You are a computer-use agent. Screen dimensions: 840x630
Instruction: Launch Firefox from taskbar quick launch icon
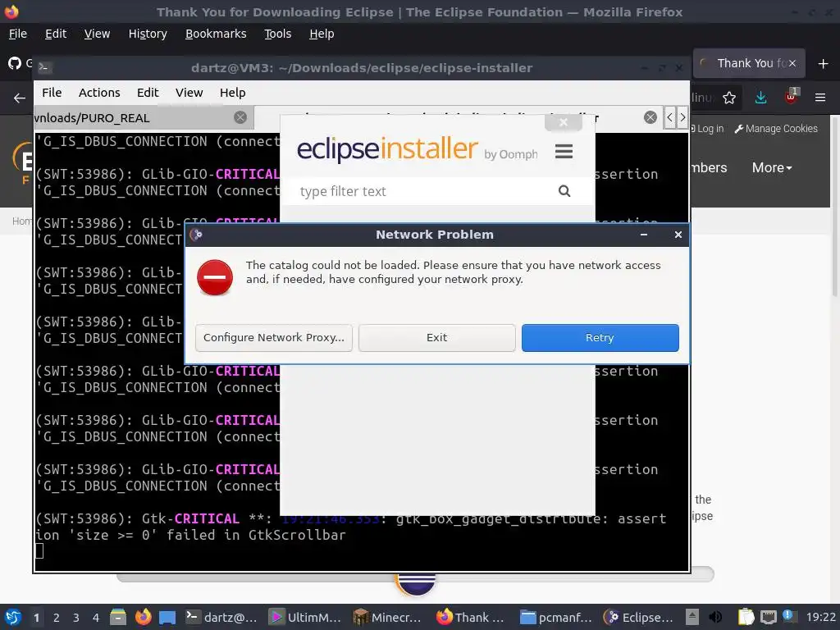click(143, 617)
